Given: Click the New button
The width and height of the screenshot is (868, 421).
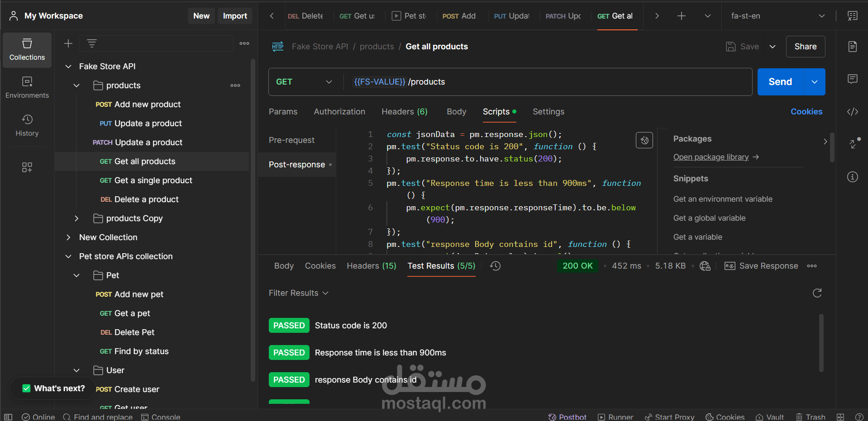Looking at the screenshot, I should [x=201, y=16].
